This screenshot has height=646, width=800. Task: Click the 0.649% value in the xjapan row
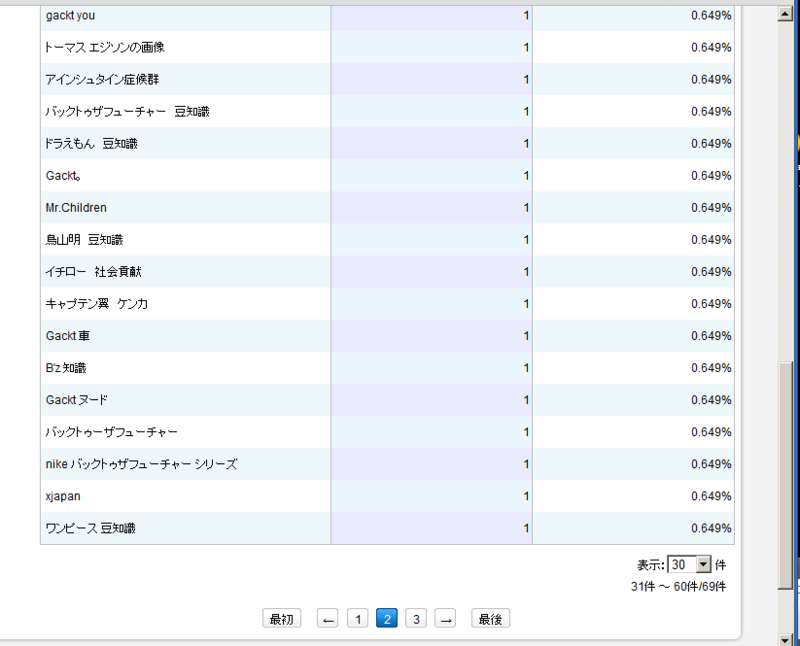point(711,496)
